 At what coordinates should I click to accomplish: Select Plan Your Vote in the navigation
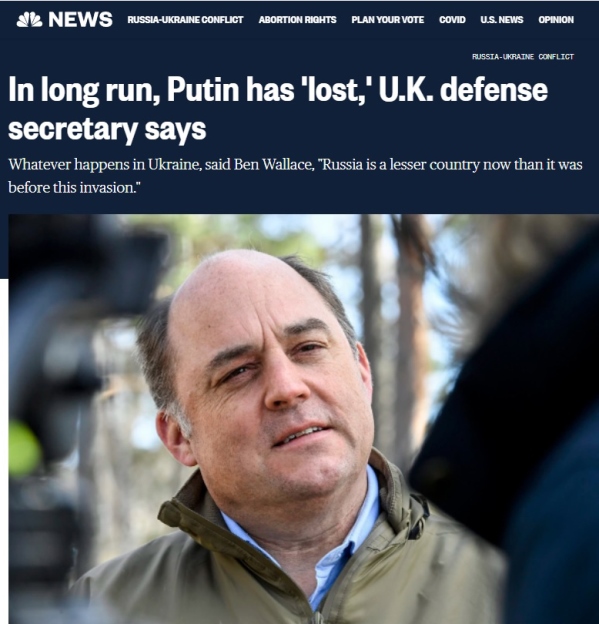tap(388, 20)
